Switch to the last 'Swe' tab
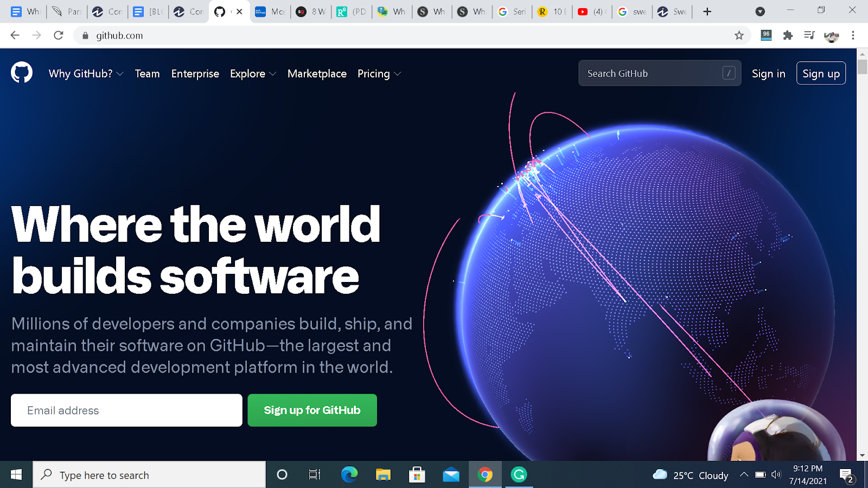The image size is (868, 488). tap(672, 11)
